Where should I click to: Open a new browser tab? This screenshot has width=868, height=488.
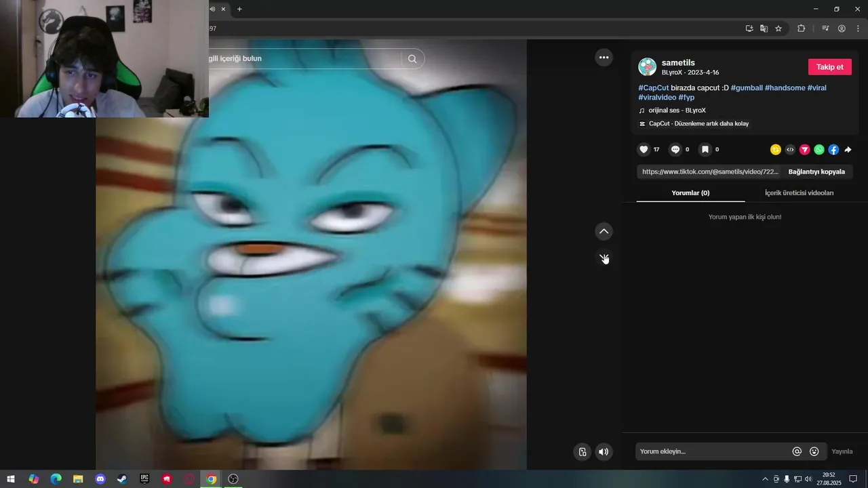pos(239,9)
